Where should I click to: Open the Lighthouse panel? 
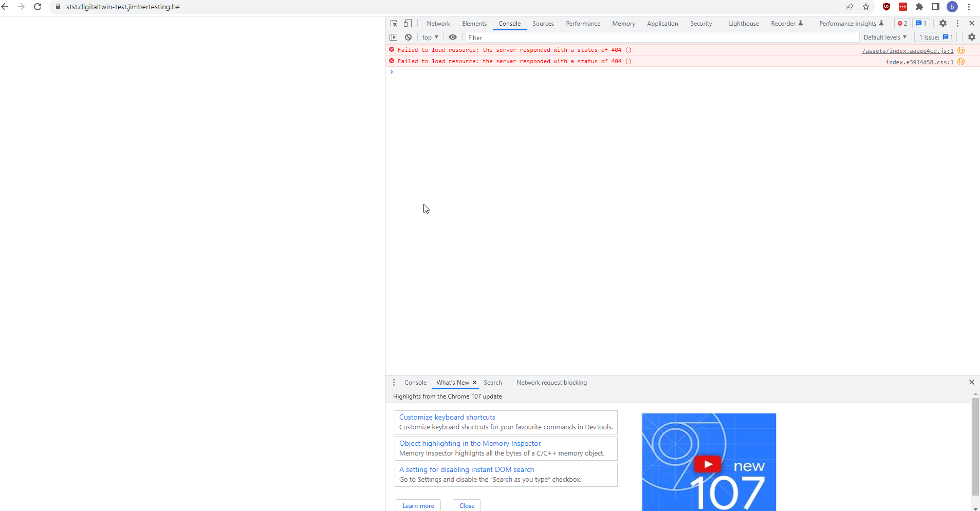click(743, 23)
